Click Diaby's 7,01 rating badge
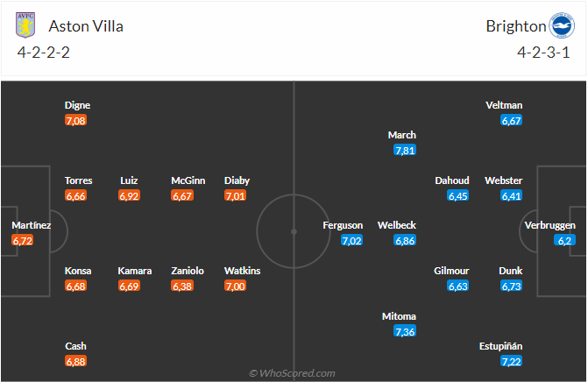The image size is (588, 382). [x=235, y=195]
